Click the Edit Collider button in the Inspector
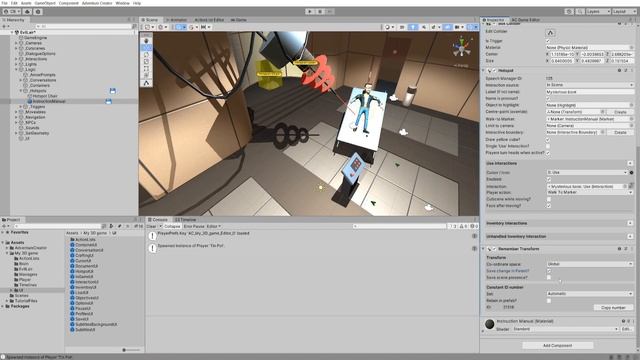640x360 pixels. coord(550,33)
